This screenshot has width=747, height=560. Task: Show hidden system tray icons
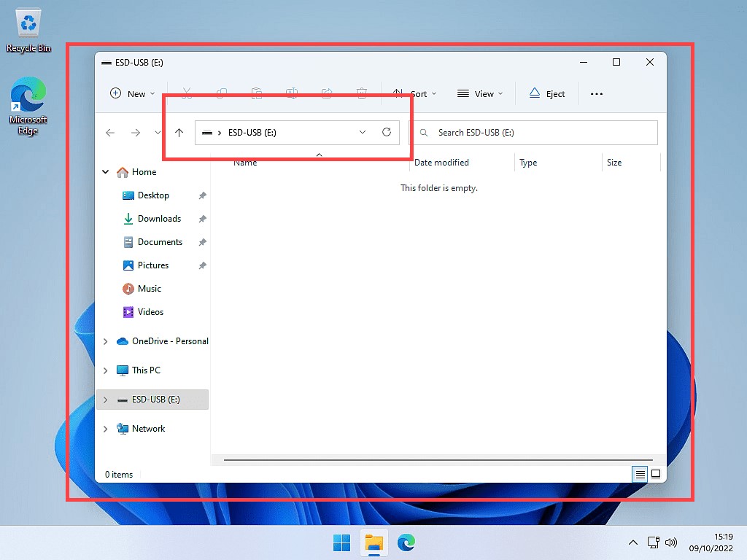point(632,542)
